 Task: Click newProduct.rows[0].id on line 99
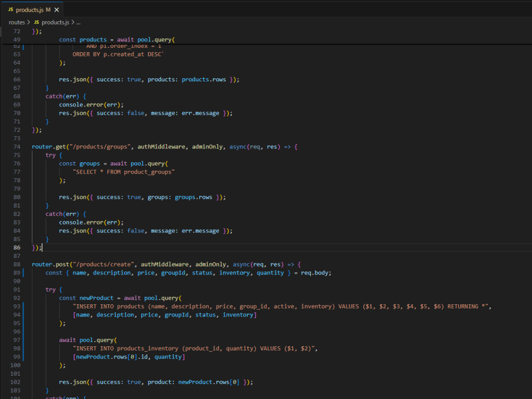coord(112,357)
